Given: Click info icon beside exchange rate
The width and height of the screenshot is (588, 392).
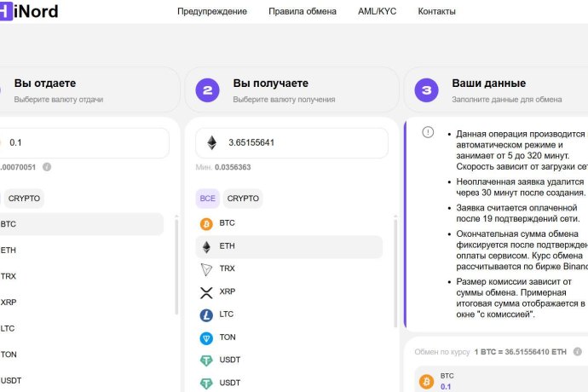Looking at the screenshot, I should pos(578,351).
